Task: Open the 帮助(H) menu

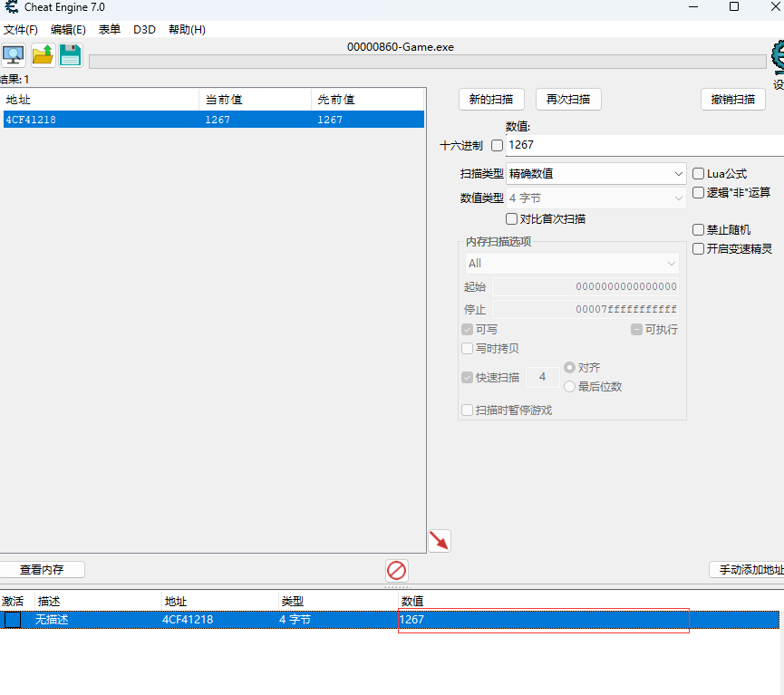Action: [187, 30]
